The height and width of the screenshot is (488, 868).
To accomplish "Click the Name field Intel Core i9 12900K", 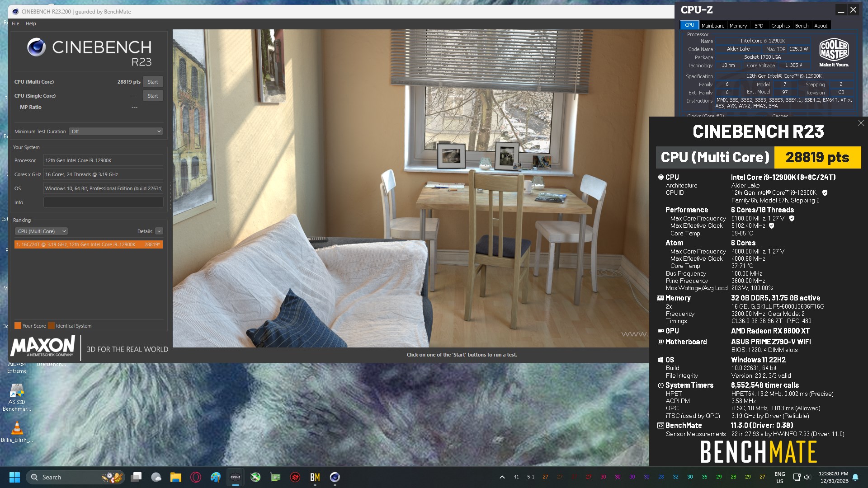I will pyautogui.click(x=763, y=41).
